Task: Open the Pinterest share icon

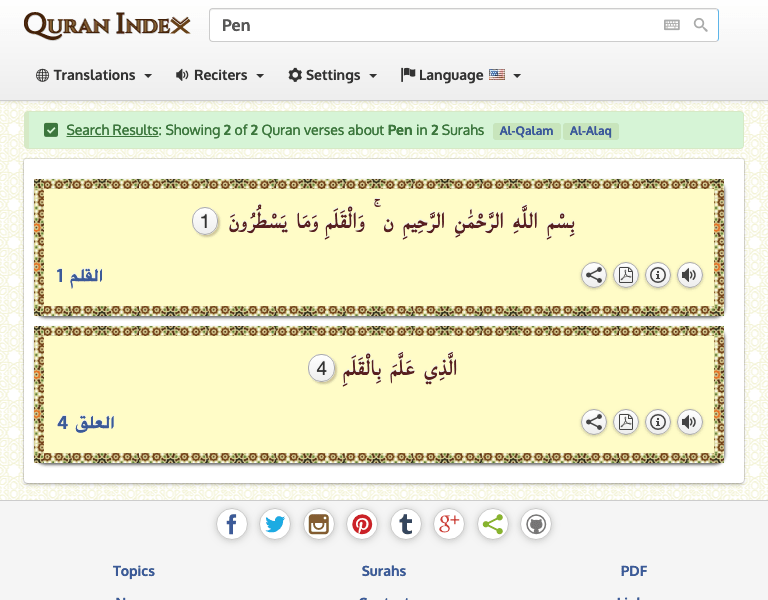Action: [362, 524]
